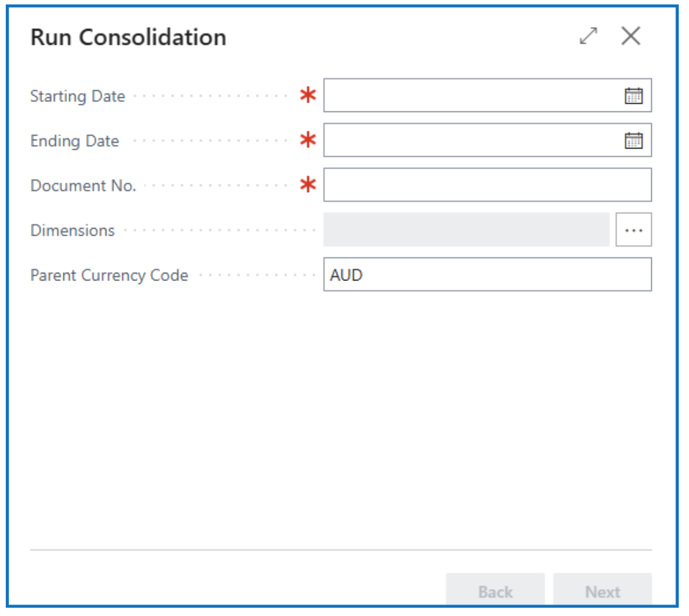Viewport: 689px width, 616px height.
Task: Focus the Ending Date input field
Action: click(471, 141)
